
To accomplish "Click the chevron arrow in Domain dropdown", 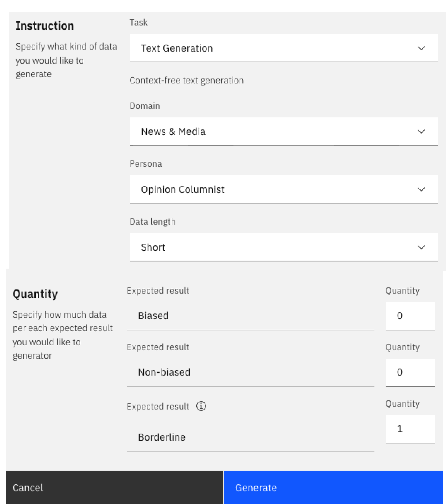I will pos(421,132).
